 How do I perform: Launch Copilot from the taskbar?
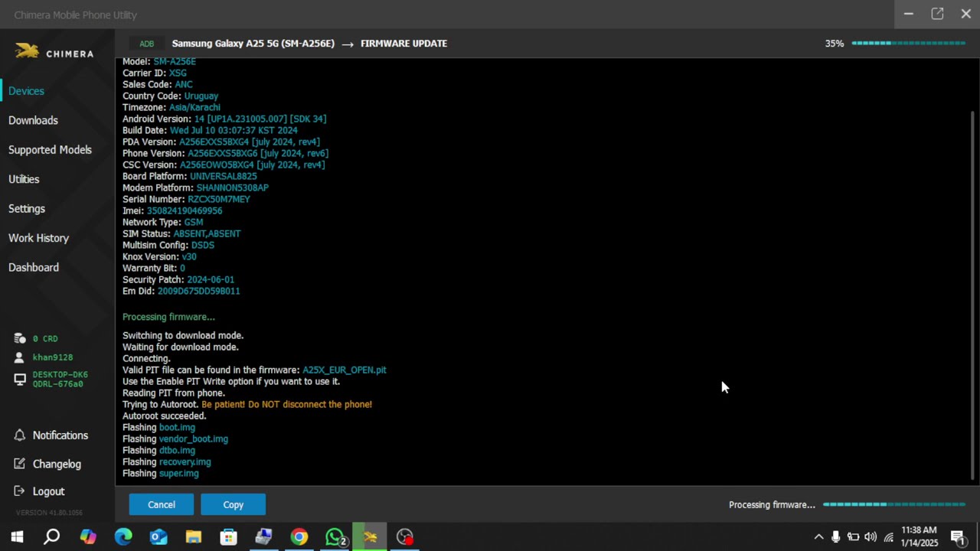(88, 537)
